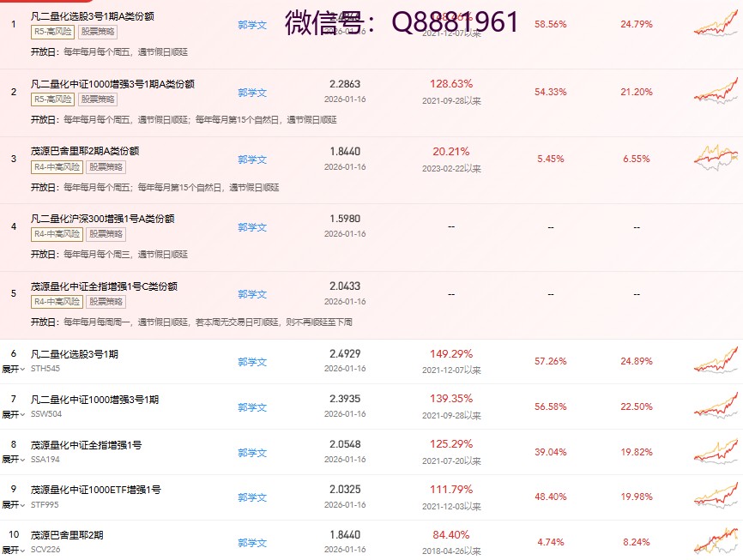This screenshot has width=743, height=560.
Task: Click 股票策略 tag on row 2 fund
Action: [102, 99]
